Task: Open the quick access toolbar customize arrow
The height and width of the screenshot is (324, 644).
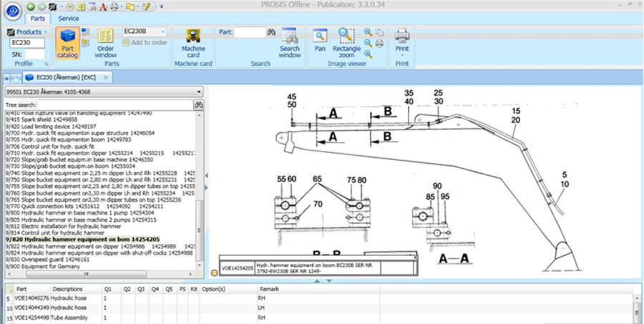Action: (162, 6)
